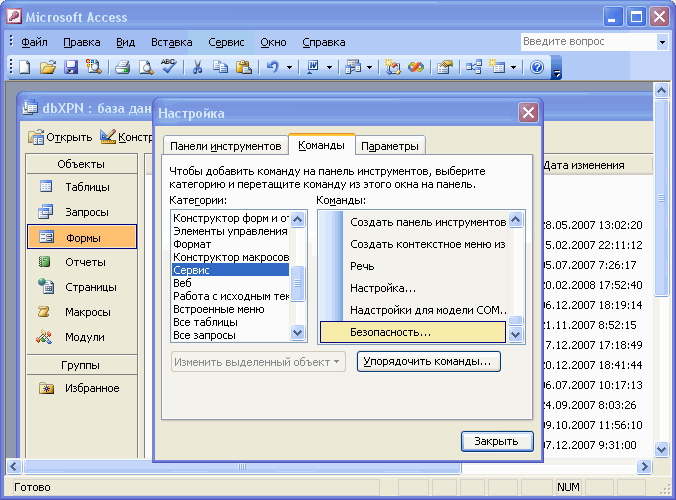676x500 pixels.
Task: Click the New database toolbar icon
Action: click(x=25, y=67)
